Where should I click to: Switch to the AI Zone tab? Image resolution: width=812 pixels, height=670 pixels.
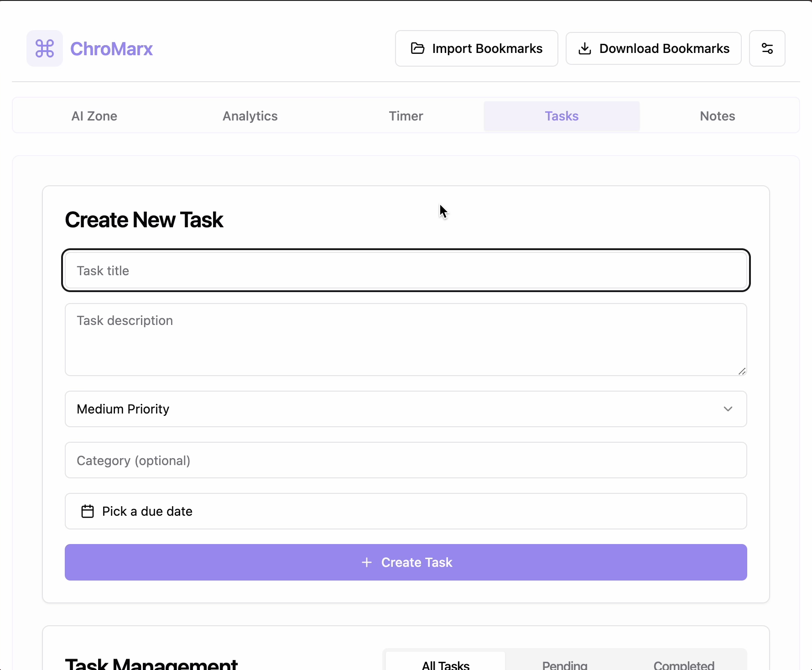(94, 116)
